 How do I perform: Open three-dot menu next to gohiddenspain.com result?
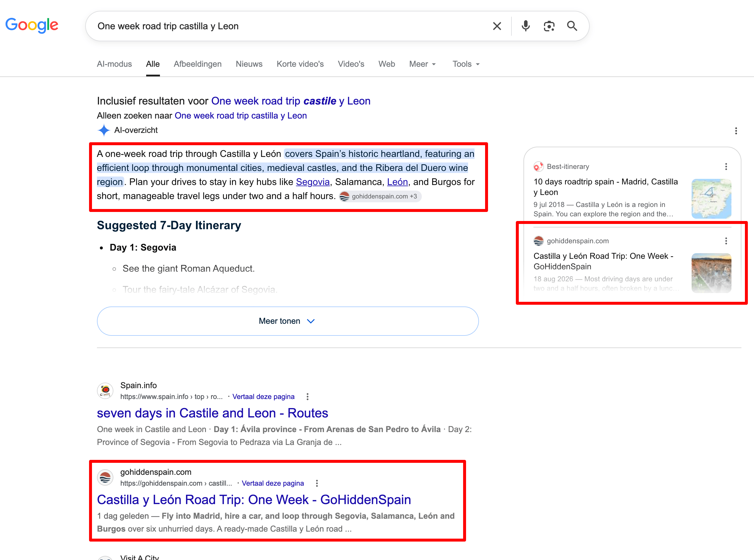[317, 483]
